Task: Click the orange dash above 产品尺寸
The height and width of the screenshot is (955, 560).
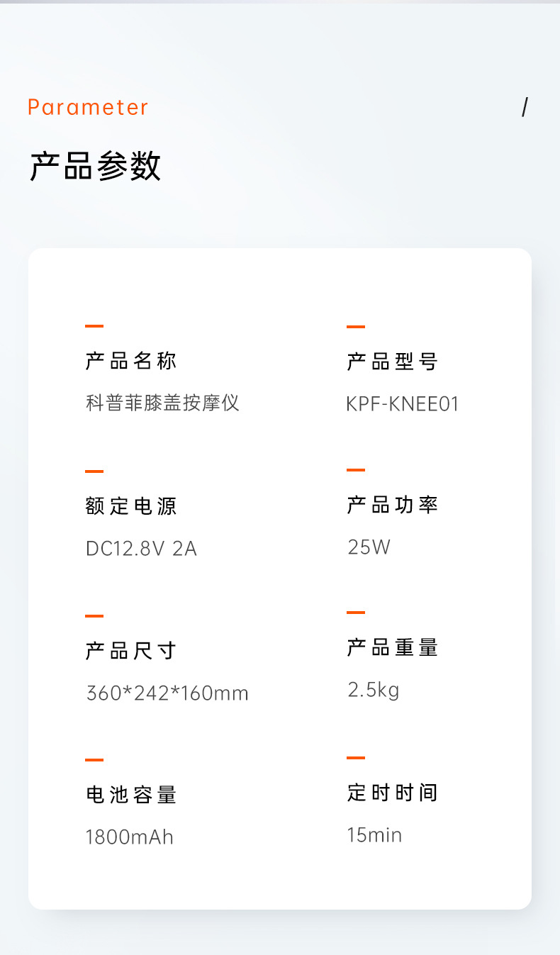Action: pyautogui.click(x=94, y=616)
